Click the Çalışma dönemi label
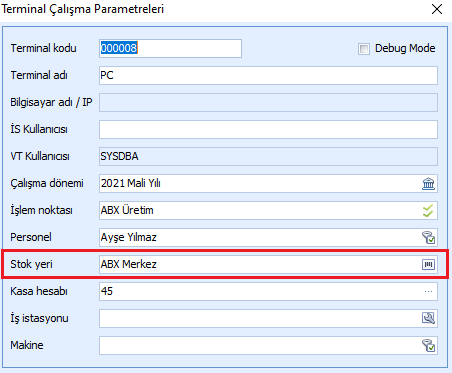Screen dimensions: 452x373 point(47,183)
